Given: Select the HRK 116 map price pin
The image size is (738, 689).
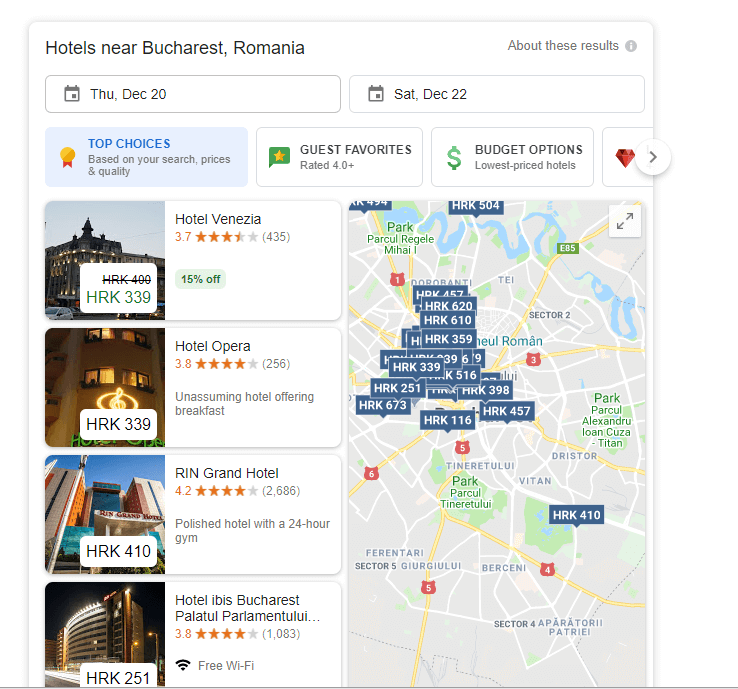Looking at the screenshot, I should point(448,420).
